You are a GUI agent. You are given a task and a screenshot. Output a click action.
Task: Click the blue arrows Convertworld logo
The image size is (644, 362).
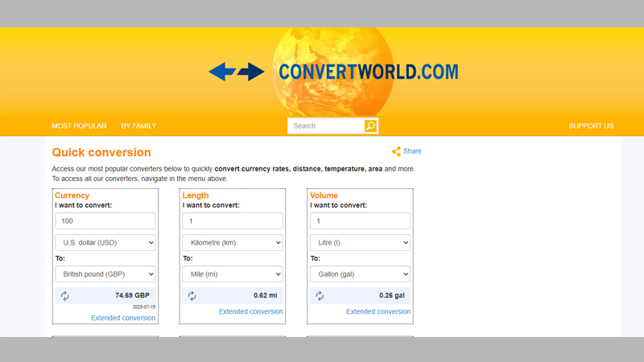pos(237,72)
